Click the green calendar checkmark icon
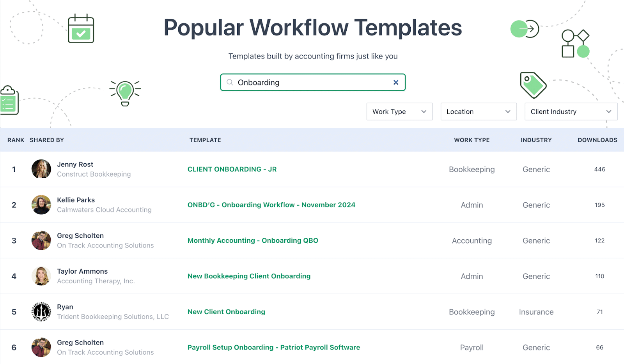Screen dimensions: 624x364 coord(81,28)
